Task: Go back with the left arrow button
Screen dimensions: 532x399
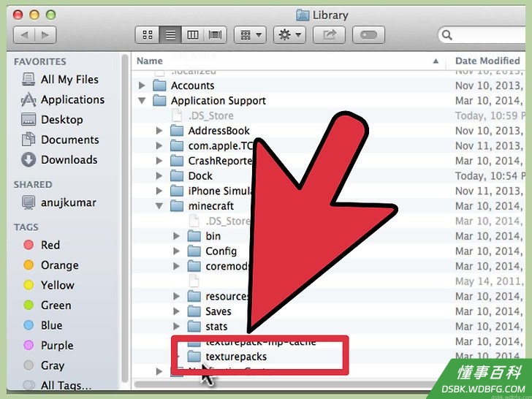Action: (24, 34)
